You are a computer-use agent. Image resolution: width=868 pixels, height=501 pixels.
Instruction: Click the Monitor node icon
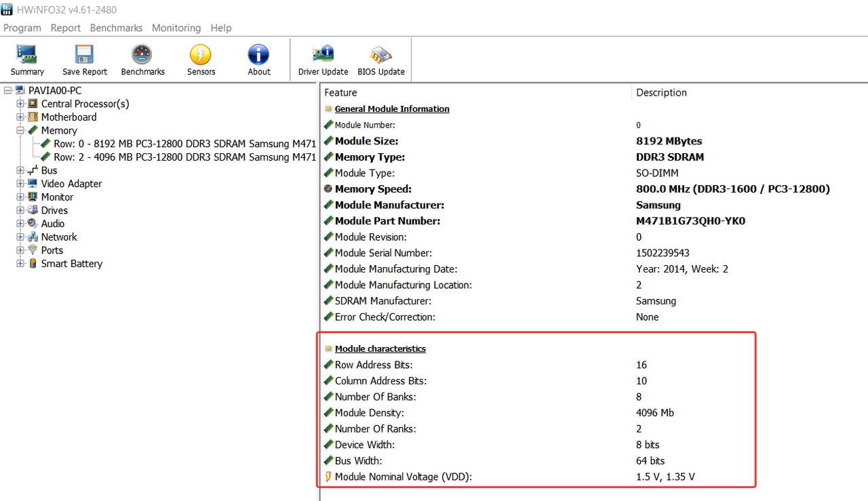33,197
